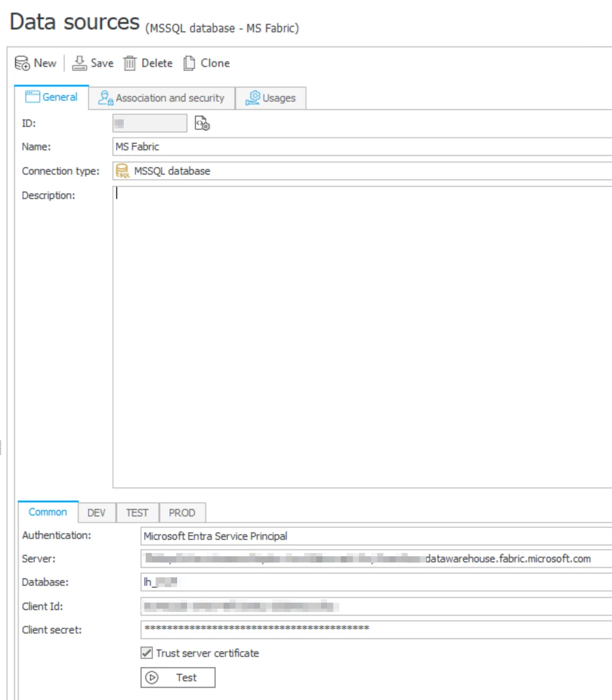612x700 pixels.
Task: Click the ID read-only field
Action: (x=150, y=124)
